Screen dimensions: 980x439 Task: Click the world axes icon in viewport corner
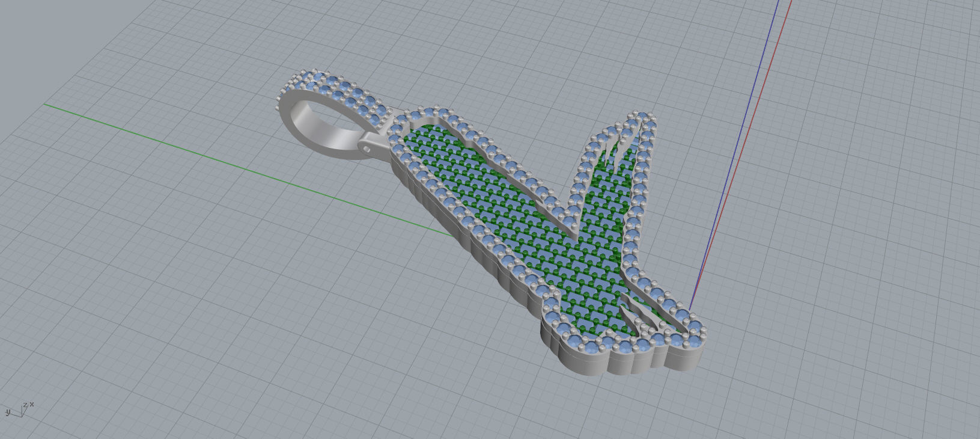[19, 410]
